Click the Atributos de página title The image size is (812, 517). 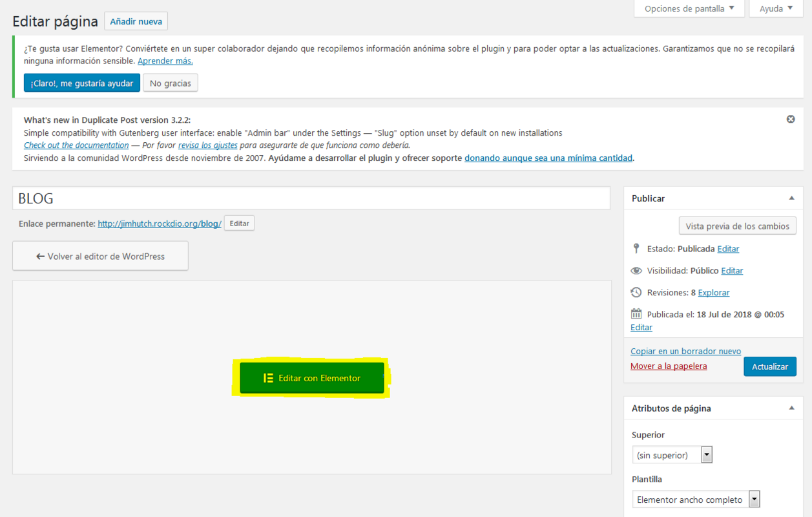click(671, 408)
